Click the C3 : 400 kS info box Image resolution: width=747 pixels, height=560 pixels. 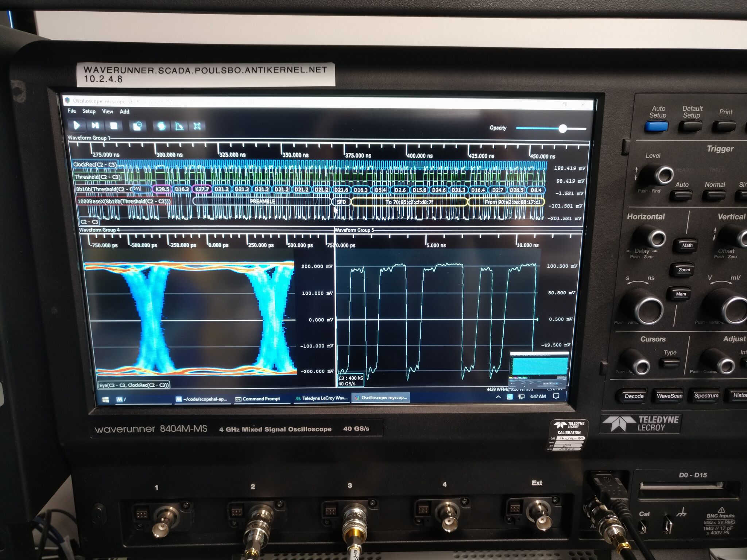coord(351,381)
